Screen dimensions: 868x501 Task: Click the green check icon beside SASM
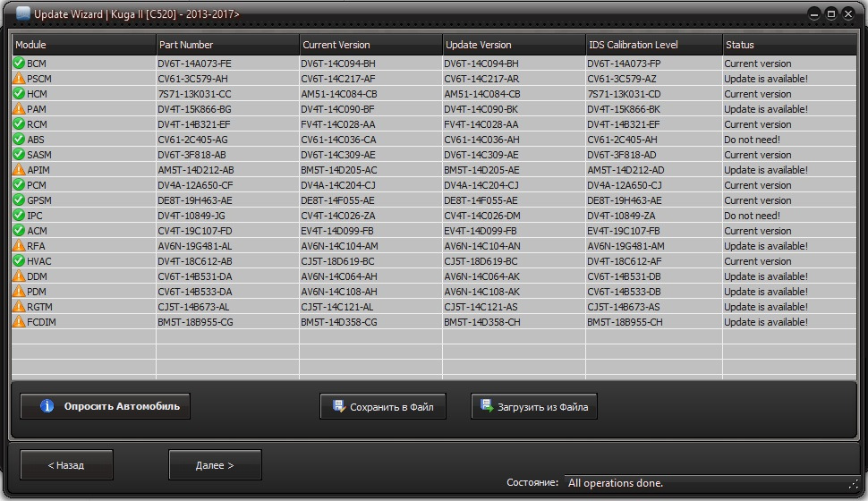pos(19,155)
